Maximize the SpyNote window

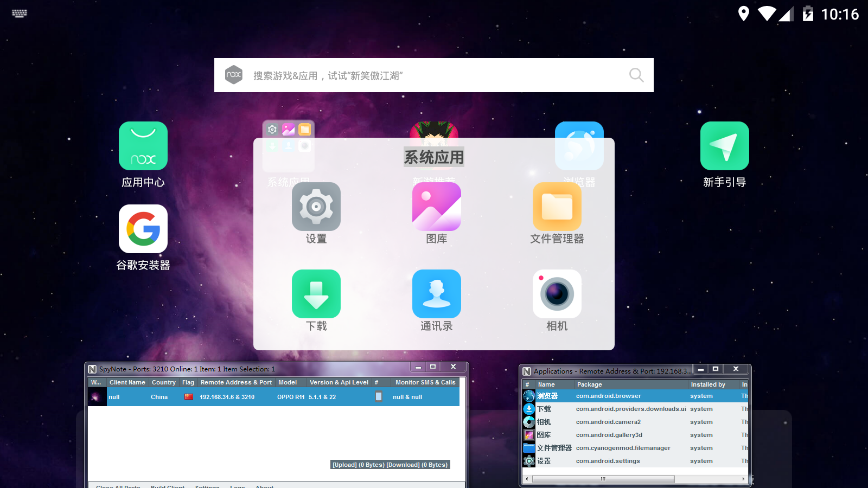coord(433,367)
